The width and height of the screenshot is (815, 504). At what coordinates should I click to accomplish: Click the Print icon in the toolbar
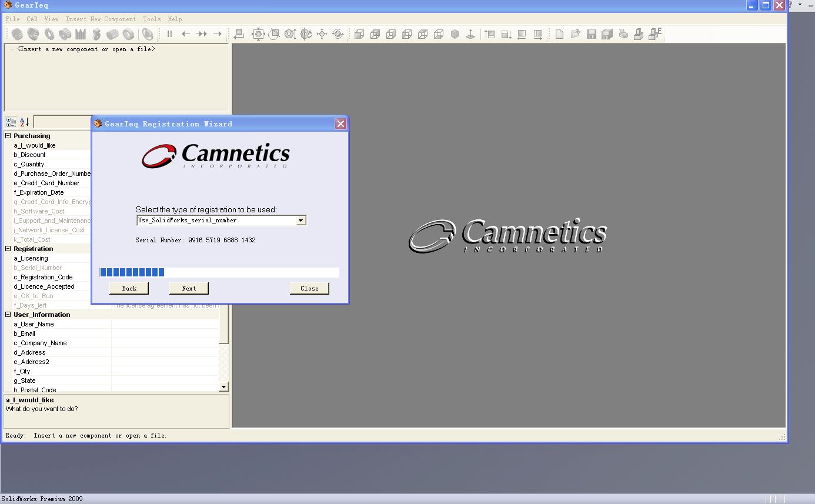(623, 34)
